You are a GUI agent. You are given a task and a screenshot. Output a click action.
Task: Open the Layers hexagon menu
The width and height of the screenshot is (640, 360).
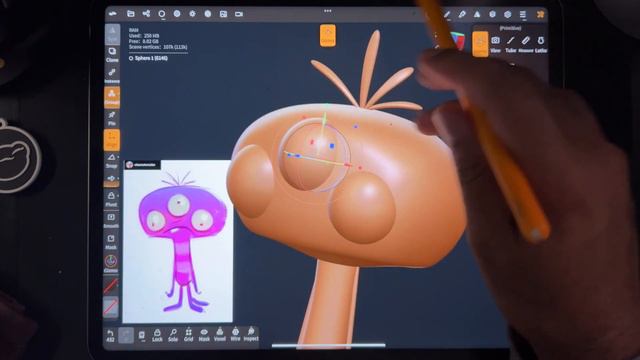coord(493,14)
